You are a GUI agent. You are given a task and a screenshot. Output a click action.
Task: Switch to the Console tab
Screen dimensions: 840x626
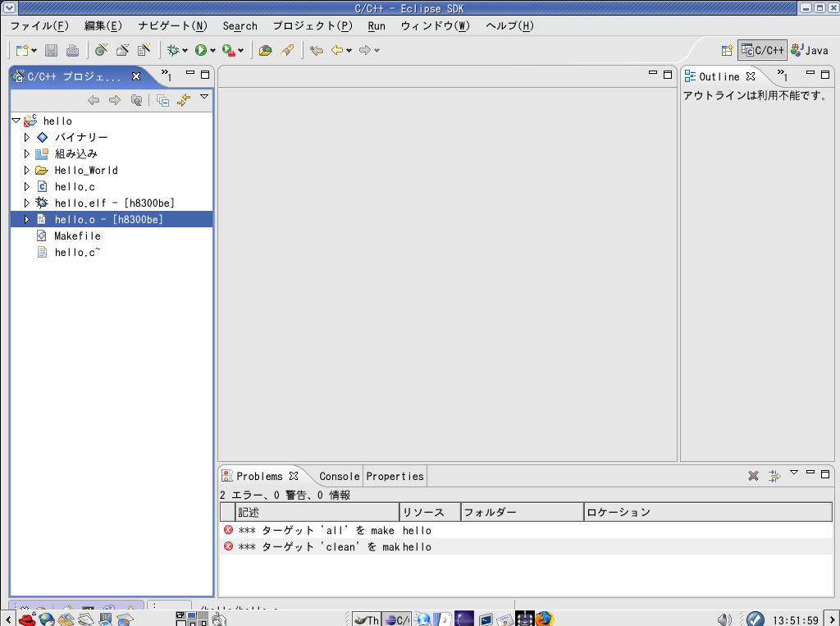[339, 477]
